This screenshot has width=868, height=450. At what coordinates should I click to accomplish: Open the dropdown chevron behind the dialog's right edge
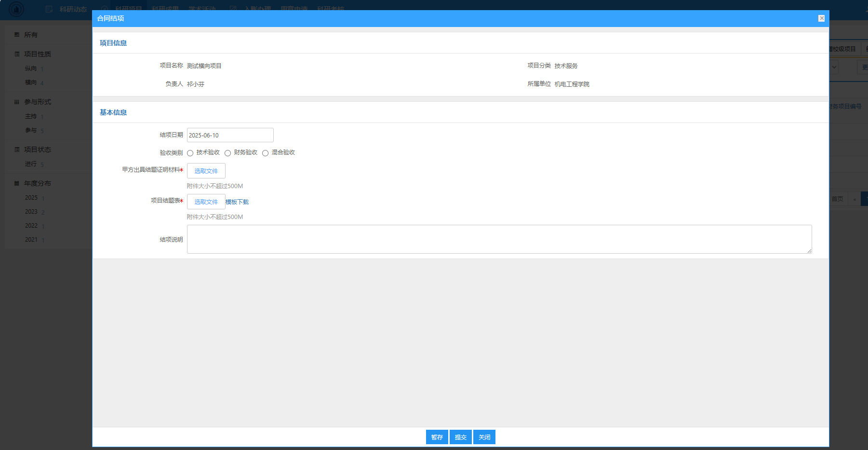(x=834, y=67)
